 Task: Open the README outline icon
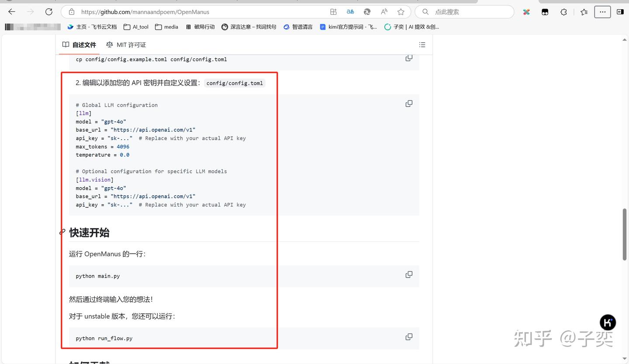click(422, 45)
